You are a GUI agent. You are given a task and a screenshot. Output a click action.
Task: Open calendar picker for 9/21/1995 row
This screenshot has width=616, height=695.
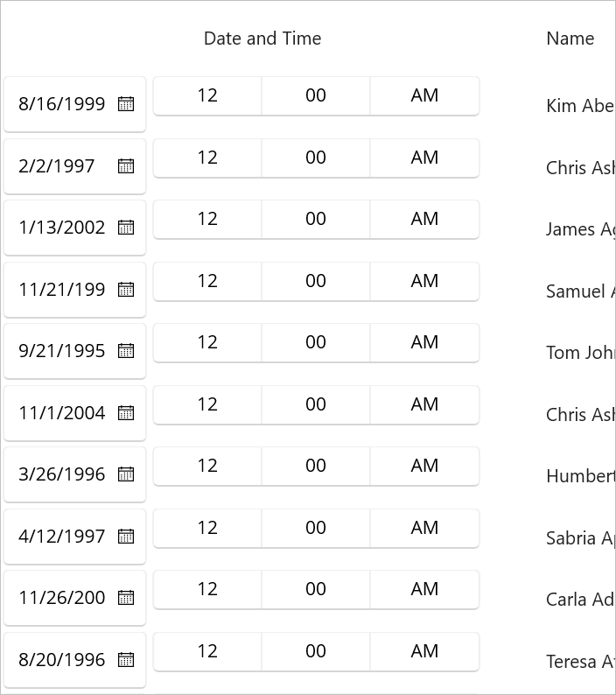click(126, 351)
